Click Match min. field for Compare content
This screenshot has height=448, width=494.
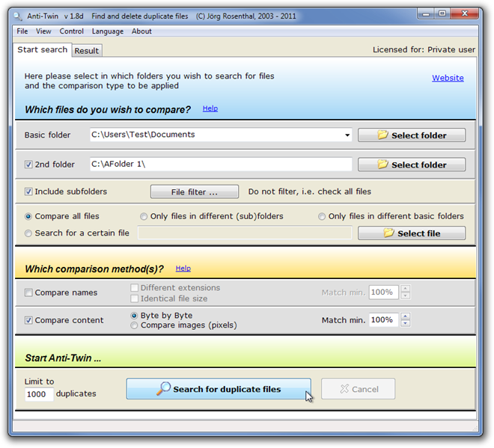383,320
